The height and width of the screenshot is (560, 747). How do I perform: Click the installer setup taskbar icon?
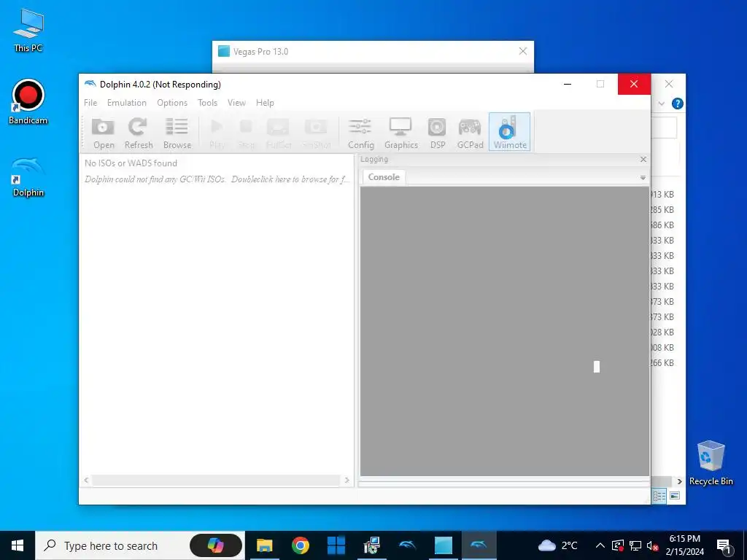click(371, 545)
